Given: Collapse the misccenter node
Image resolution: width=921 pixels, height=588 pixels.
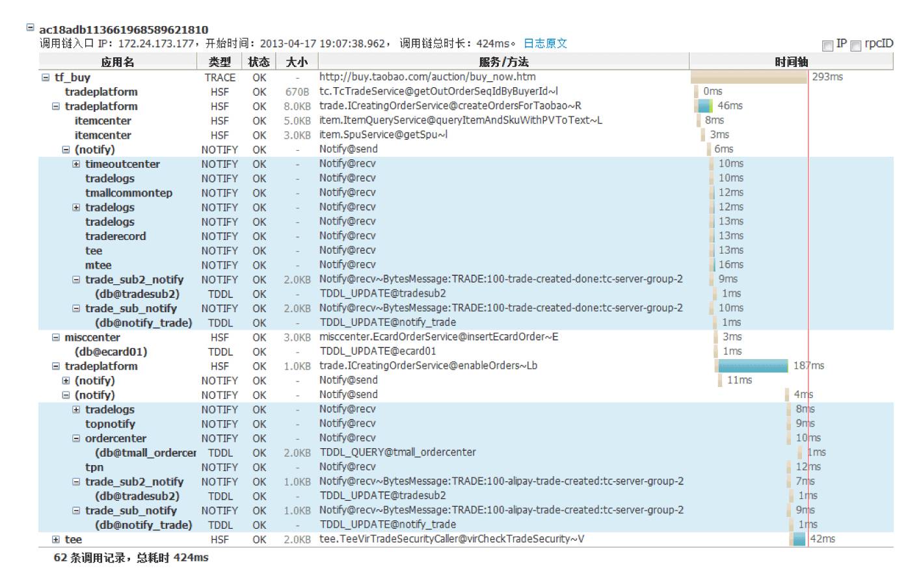Looking at the screenshot, I should click(x=56, y=338).
